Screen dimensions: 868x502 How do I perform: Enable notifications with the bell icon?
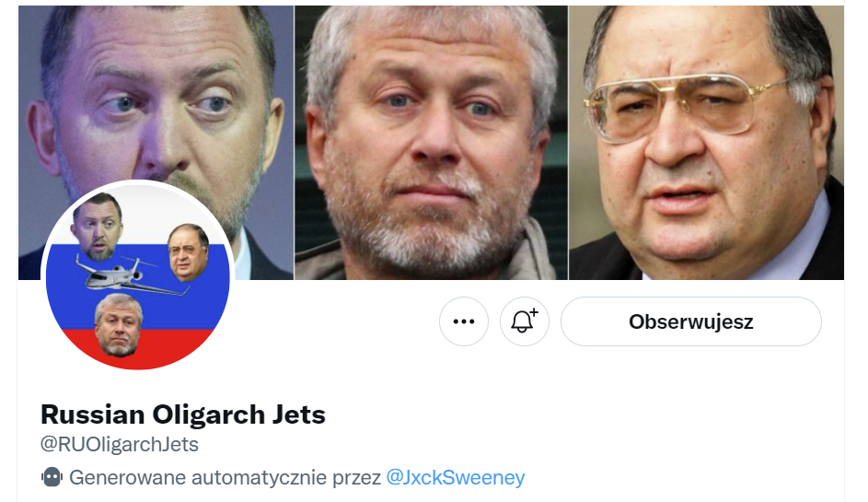click(x=525, y=321)
